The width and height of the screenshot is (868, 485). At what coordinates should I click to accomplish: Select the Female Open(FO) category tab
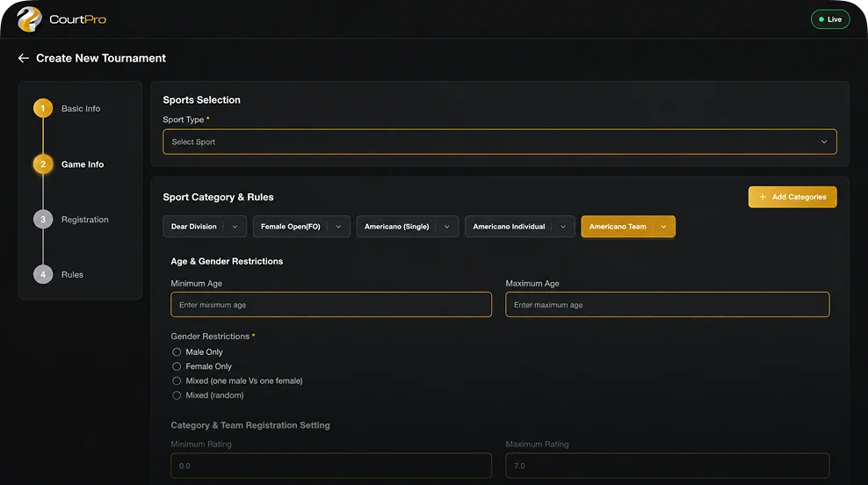click(291, 227)
